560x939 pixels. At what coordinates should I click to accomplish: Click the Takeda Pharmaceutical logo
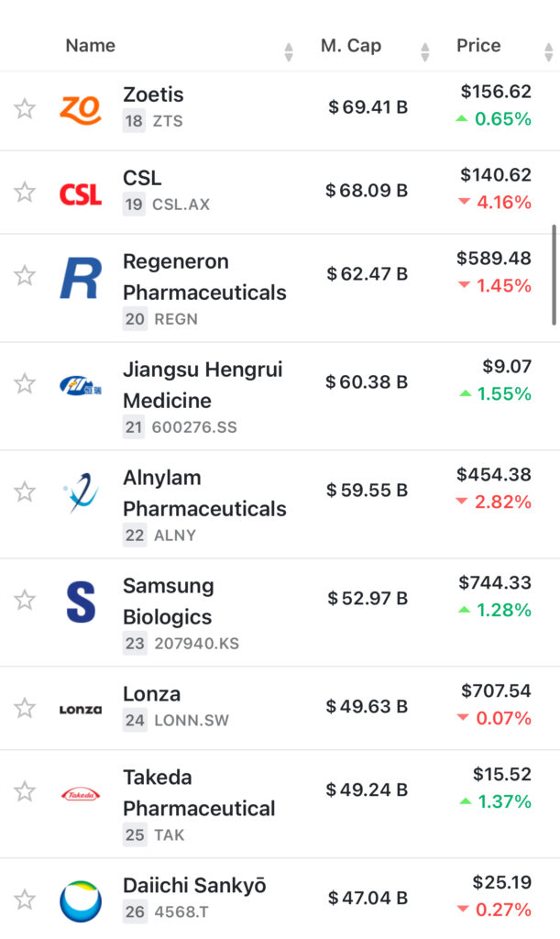(80, 794)
